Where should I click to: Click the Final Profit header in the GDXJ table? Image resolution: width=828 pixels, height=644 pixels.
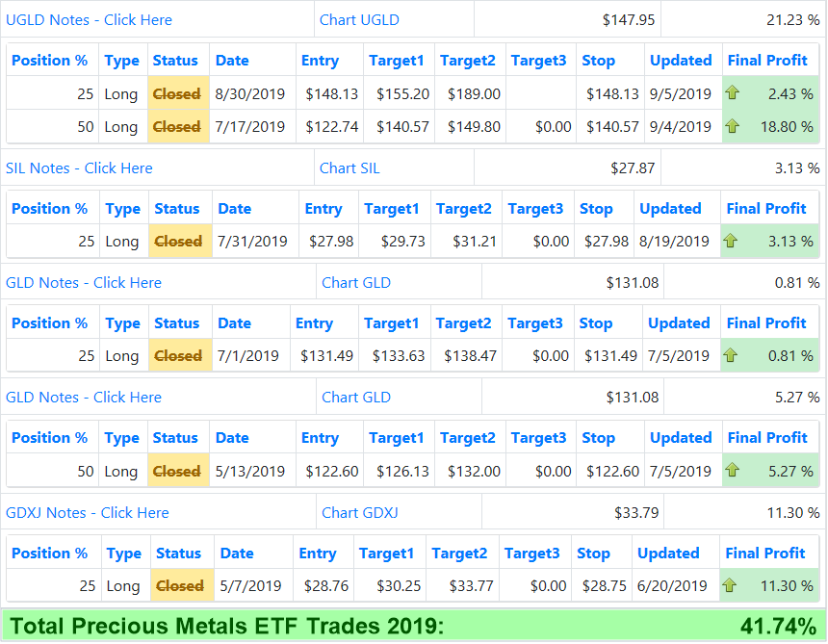765,553
